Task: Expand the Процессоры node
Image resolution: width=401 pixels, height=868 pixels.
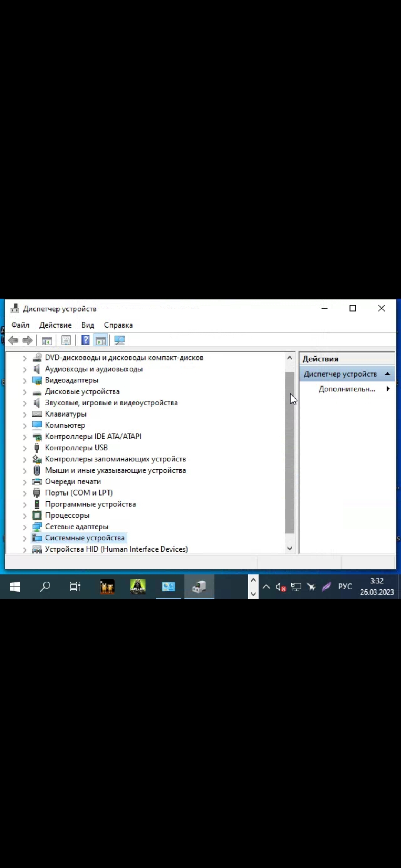Action: [25, 516]
